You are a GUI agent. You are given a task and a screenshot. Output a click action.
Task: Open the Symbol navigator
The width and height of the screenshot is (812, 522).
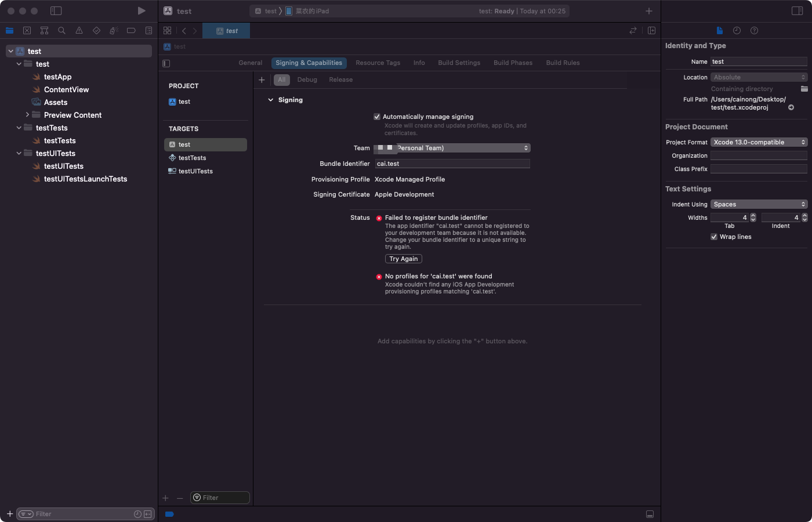(44, 31)
